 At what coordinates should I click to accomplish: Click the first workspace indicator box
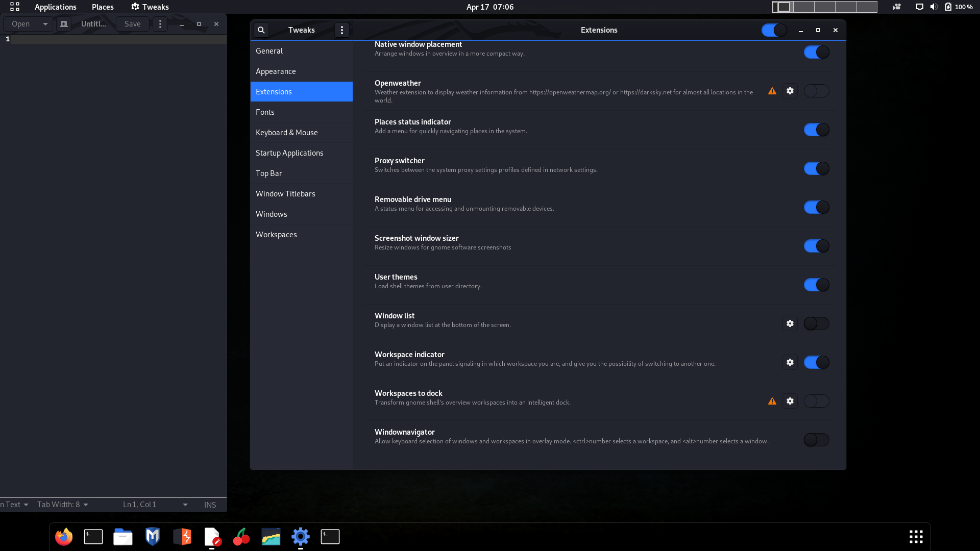click(x=783, y=7)
